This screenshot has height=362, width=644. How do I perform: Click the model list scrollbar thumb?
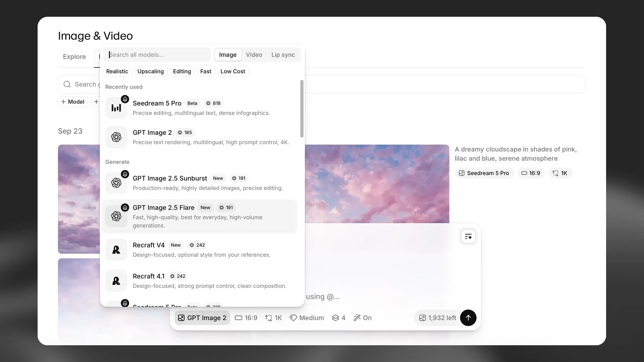[x=302, y=109]
